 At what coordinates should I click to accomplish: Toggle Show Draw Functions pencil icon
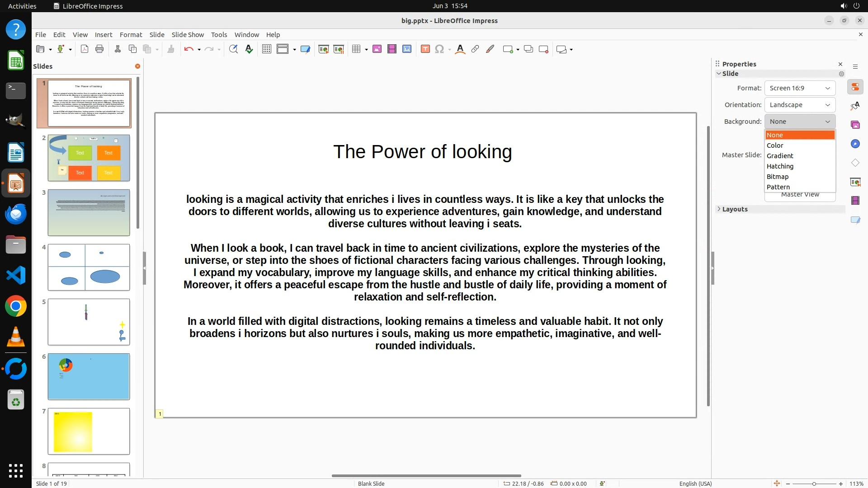[490, 49]
